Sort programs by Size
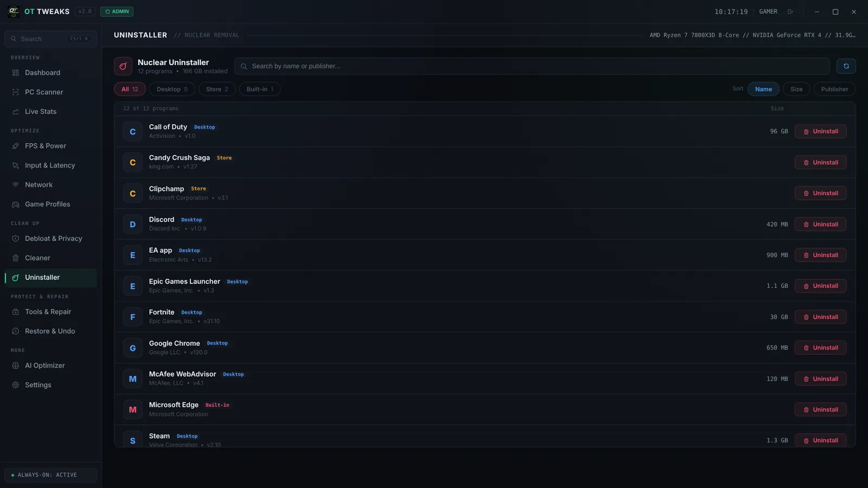The image size is (868, 488). [796, 89]
